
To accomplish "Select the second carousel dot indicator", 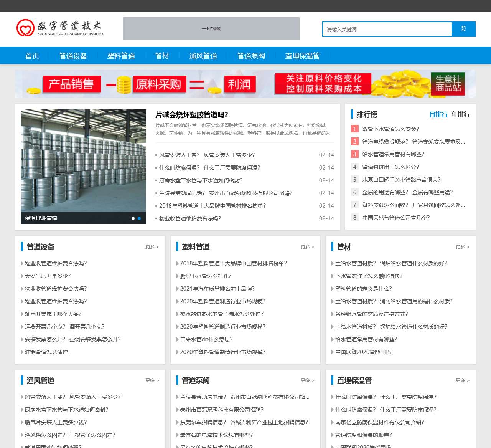I will point(139,218).
